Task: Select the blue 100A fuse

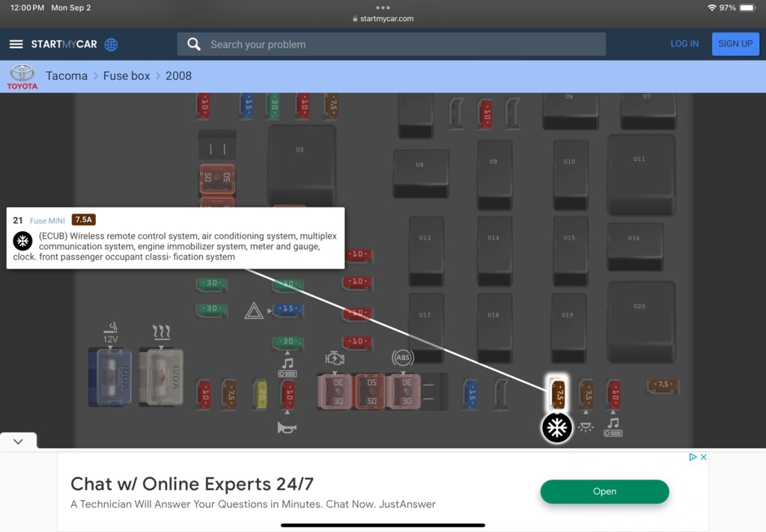Action: 110,377
